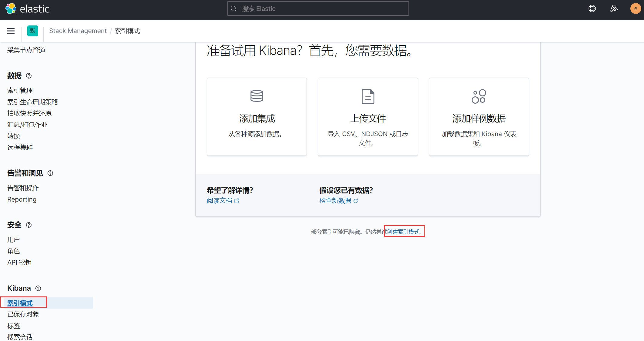Open the hamburger navigation menu
644x341 pixels.
click(11, 31)
